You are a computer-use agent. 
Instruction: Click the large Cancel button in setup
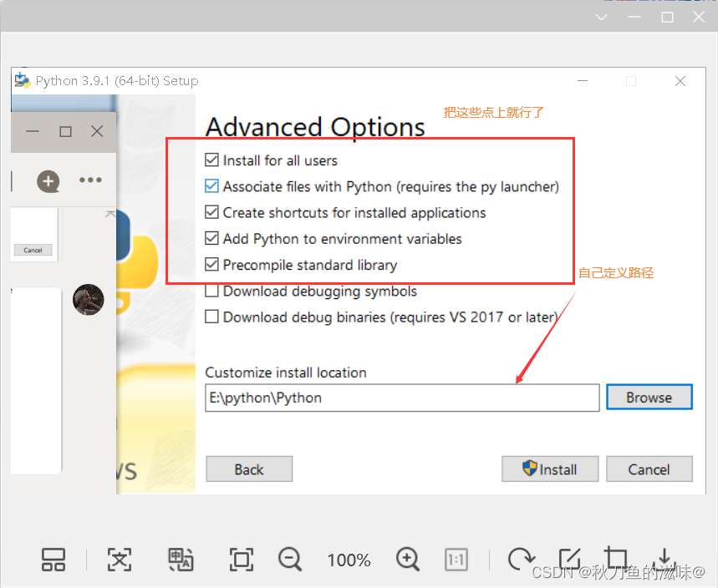tap(649, 469)
